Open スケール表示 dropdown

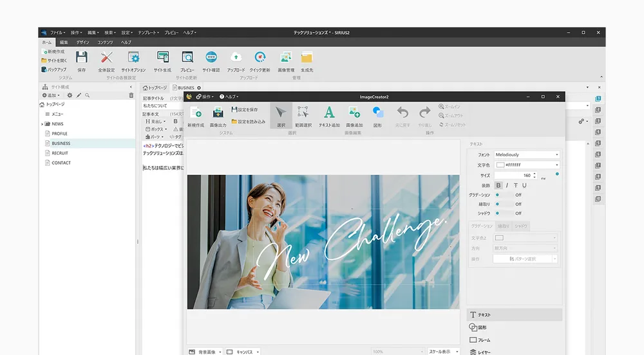click(444, 352)
